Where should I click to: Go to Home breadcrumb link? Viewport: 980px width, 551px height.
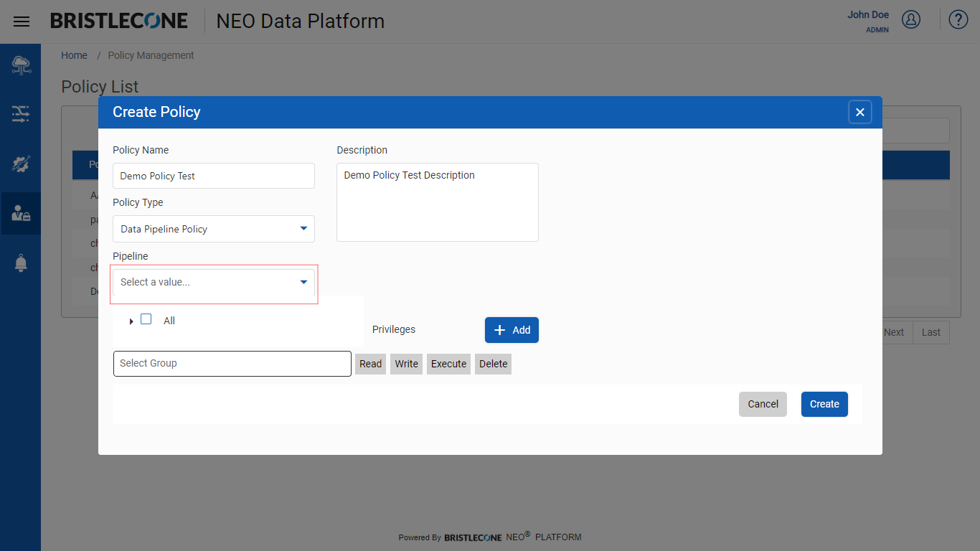pyautogui.click(x=74, y=55)
